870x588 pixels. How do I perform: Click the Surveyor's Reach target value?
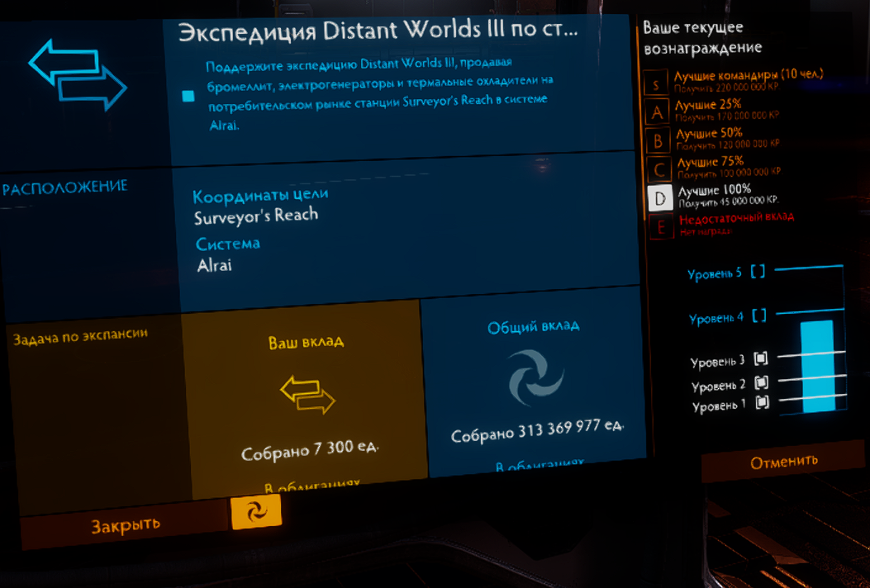click(x=256, y=216)
